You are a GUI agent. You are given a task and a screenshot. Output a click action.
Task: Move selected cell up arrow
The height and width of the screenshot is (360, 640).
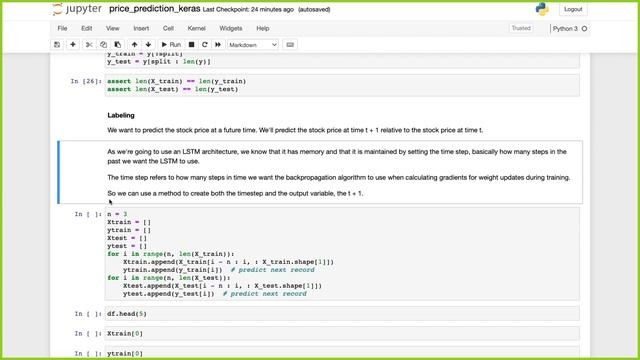[134, 44]
